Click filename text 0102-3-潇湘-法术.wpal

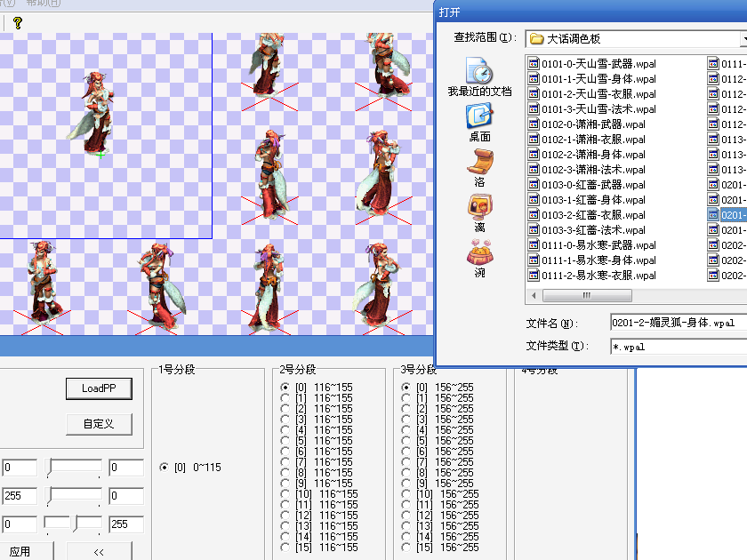pos(594,170)
